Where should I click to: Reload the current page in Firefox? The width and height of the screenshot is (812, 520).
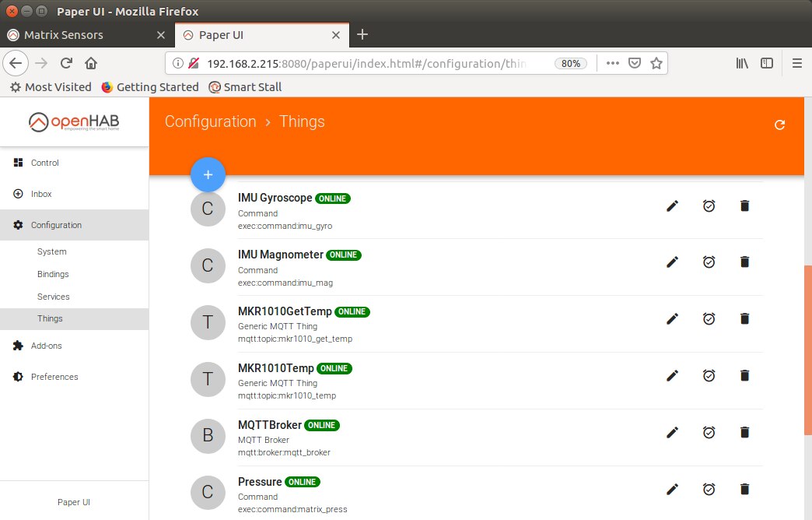tap(66, 63)
